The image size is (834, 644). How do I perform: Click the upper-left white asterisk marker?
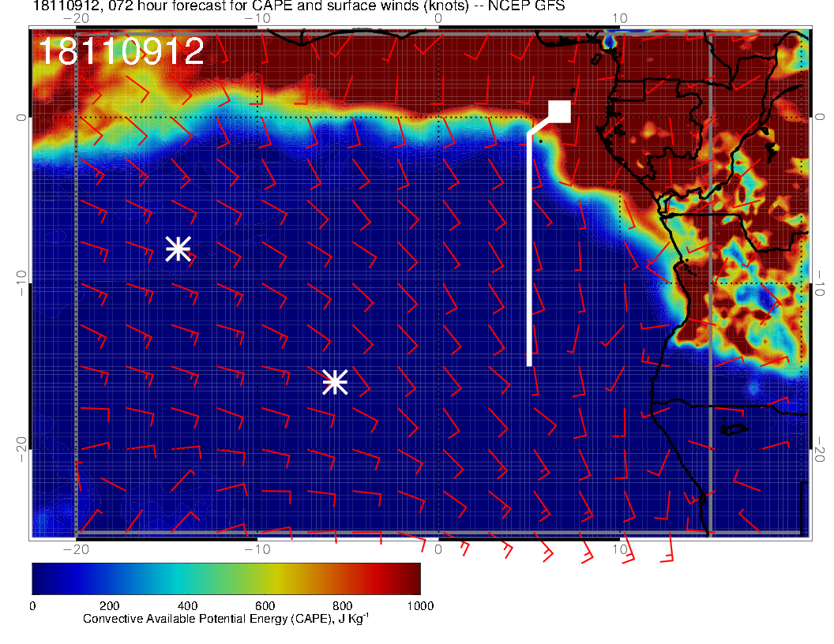[178, 249]
